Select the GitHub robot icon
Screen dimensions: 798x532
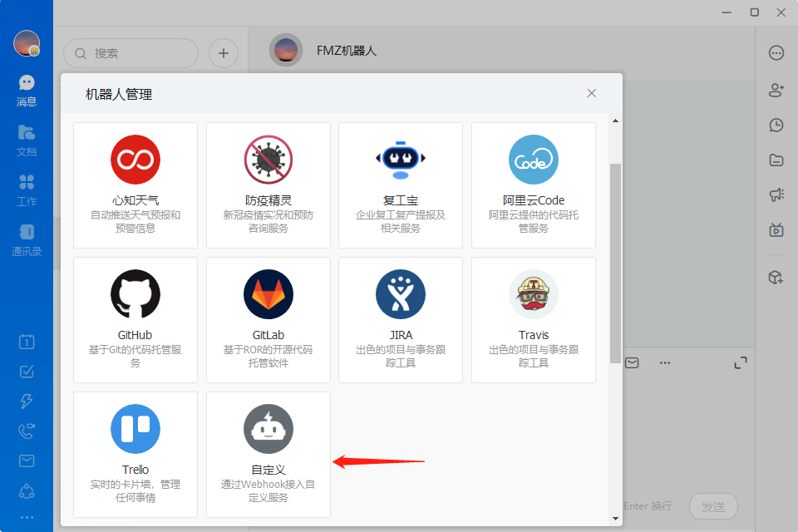[x=135, y=294]
